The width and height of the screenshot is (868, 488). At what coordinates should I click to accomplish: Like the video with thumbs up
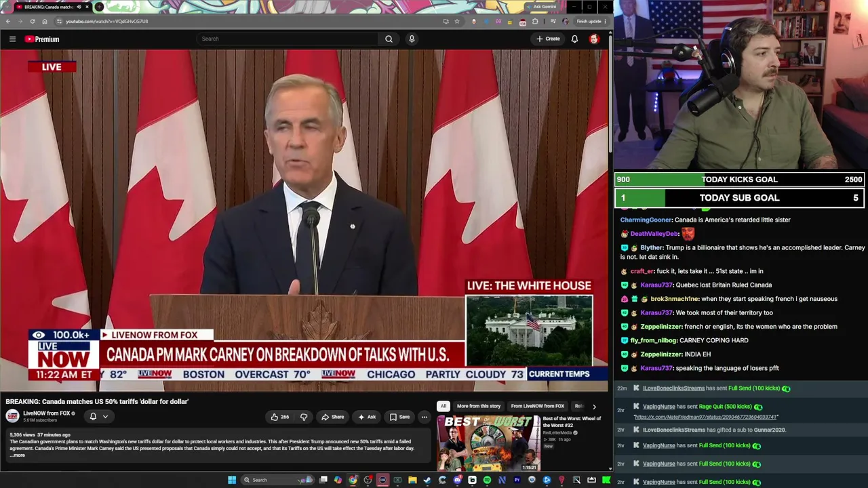tap(279, 417)
